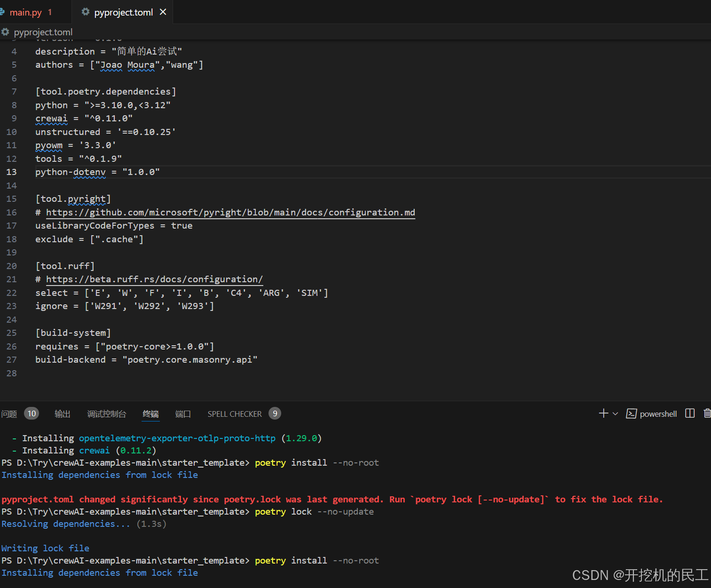Open a new terminal using the plus icon

coord(603,413)
